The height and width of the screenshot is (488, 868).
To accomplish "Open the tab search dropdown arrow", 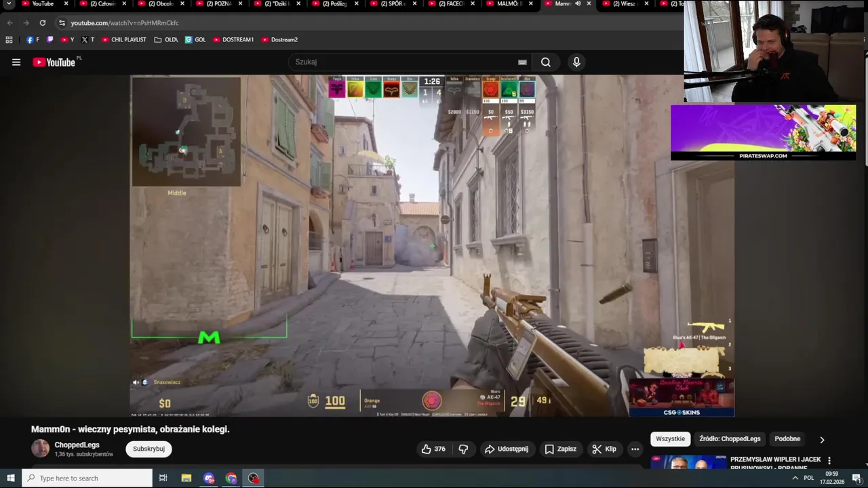I will 9,4.
